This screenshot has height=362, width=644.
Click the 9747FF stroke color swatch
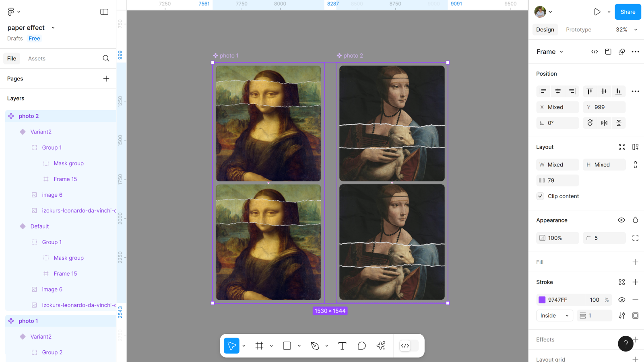coord(542,300)
